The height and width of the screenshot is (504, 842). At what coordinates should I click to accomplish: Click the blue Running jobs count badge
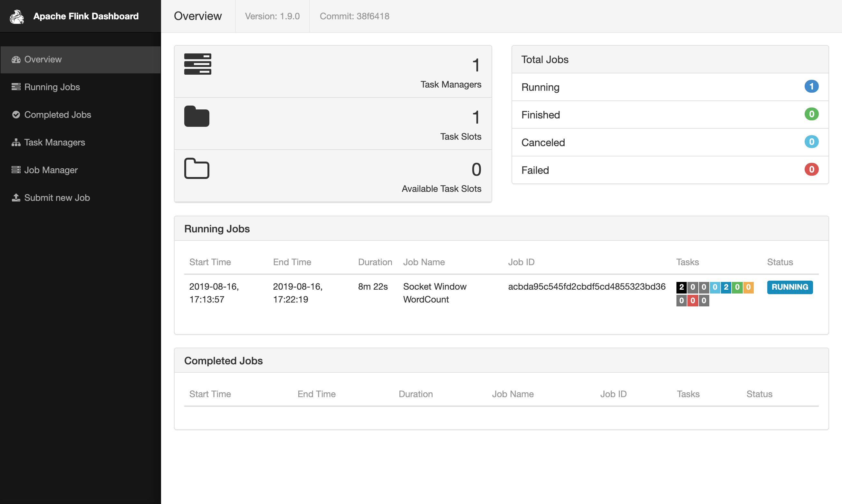[x=811, y=87]
